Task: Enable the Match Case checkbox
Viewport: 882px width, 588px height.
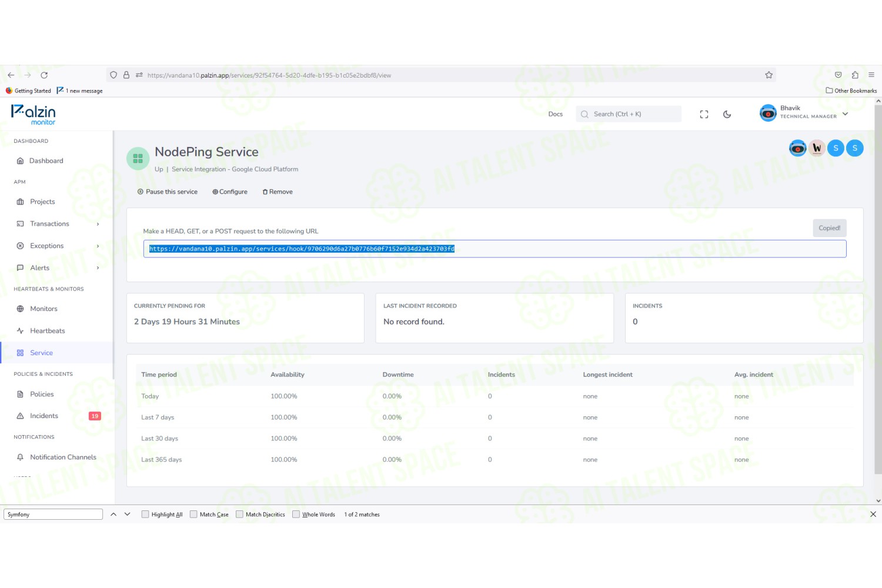Action: 193,514
